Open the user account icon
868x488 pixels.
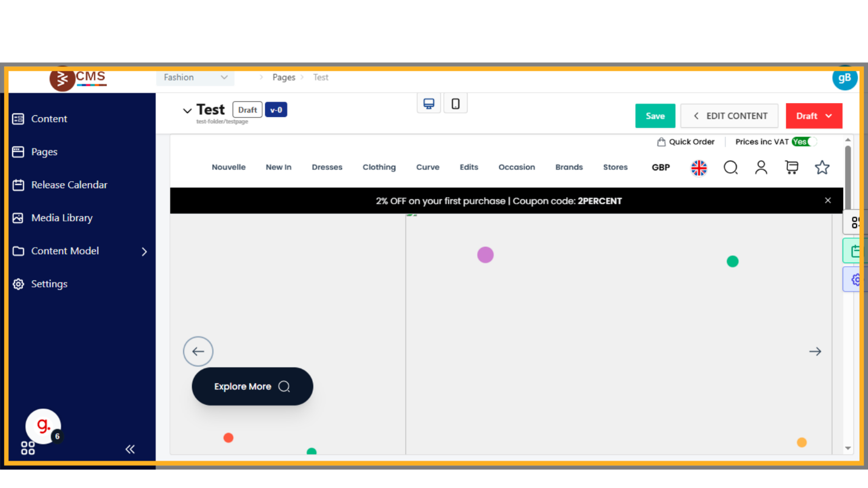tap(761, 167)
